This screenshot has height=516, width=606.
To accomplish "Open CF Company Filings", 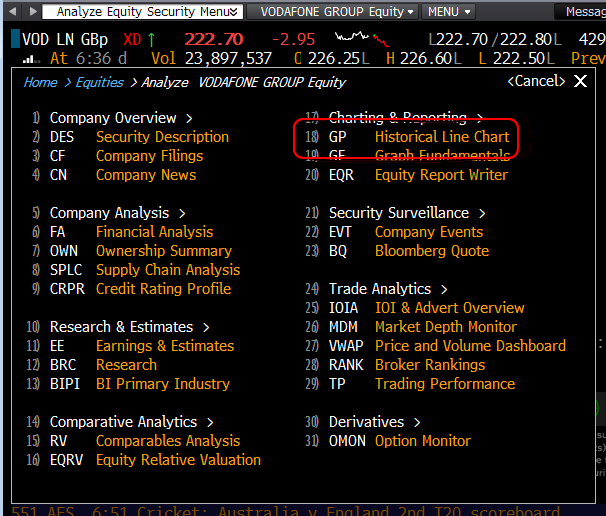I will coord(126,156).
